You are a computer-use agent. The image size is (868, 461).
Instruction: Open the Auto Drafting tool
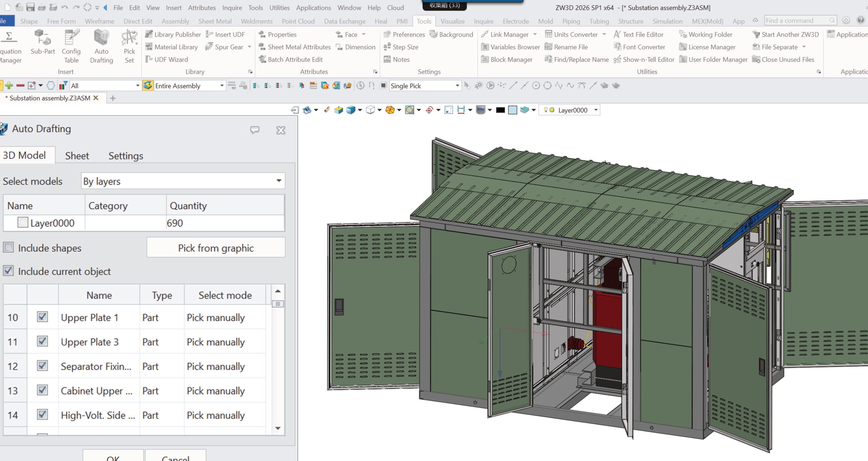pos(101,47)
